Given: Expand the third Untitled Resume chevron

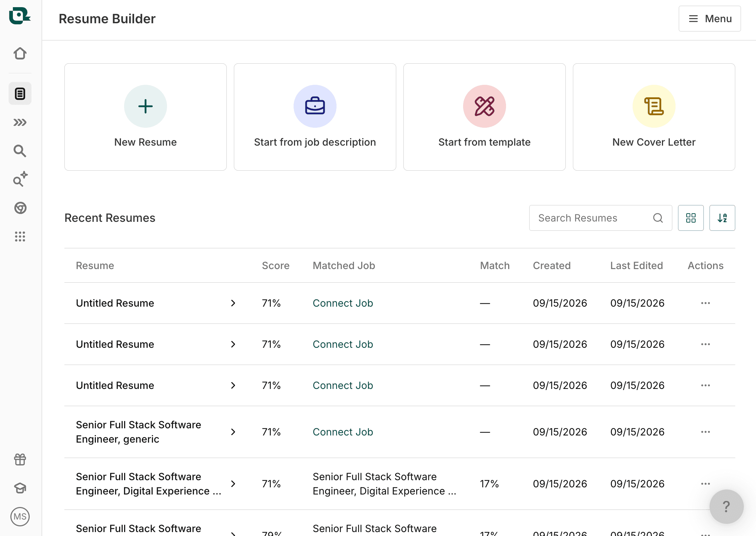Looking at the screenshot, I should pyautogui.click(x=233, y=385).
